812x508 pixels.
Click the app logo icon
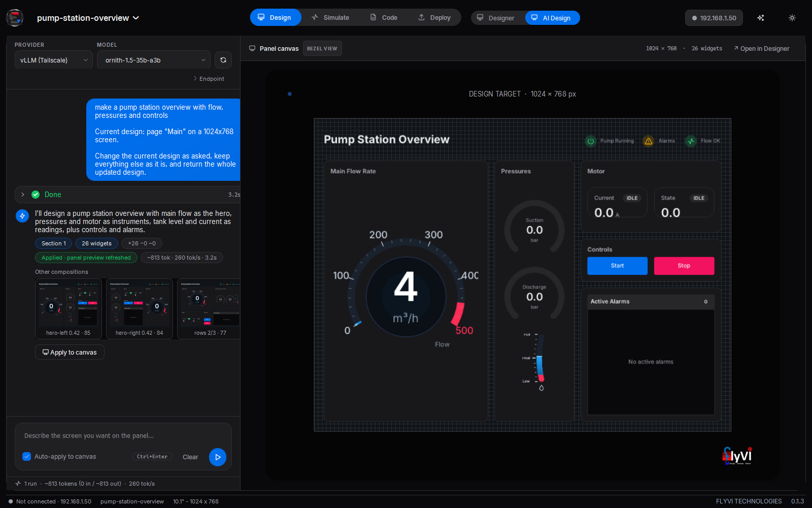(15, 18)
